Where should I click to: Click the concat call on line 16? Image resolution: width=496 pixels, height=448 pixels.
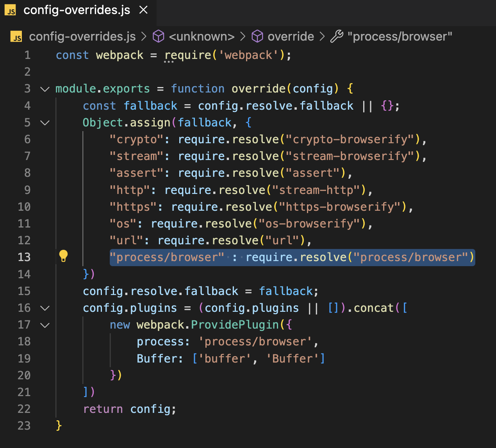[374, 308]
